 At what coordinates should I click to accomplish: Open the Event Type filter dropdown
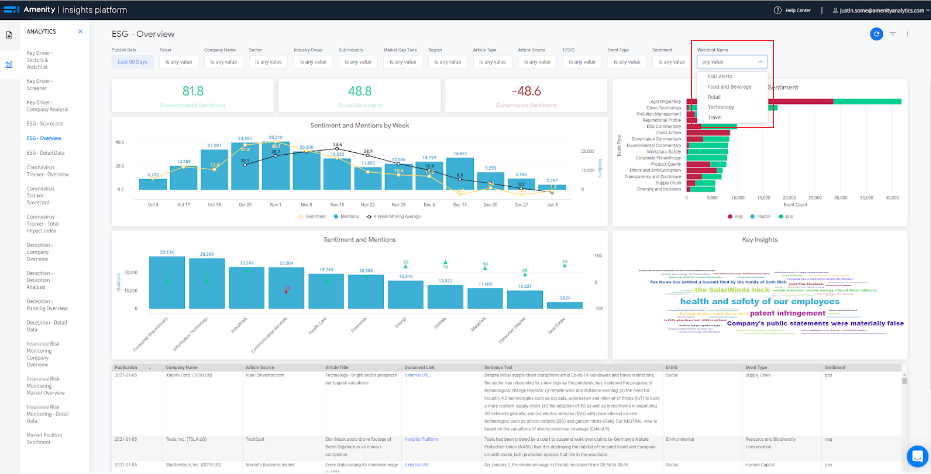tap(627, 62)
